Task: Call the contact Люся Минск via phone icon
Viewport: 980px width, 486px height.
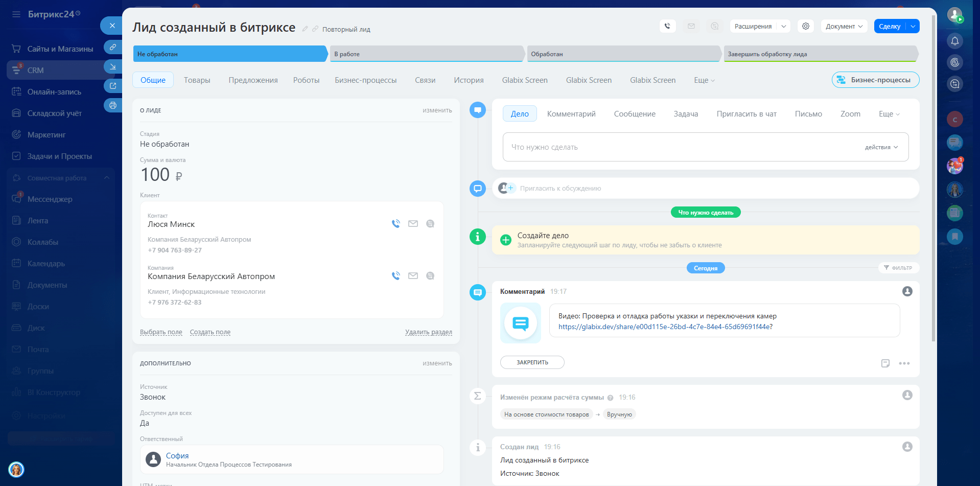Action: point(395,224)
